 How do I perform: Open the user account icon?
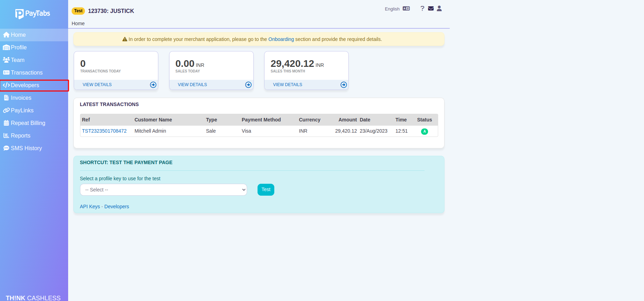[x=439, y=8]
